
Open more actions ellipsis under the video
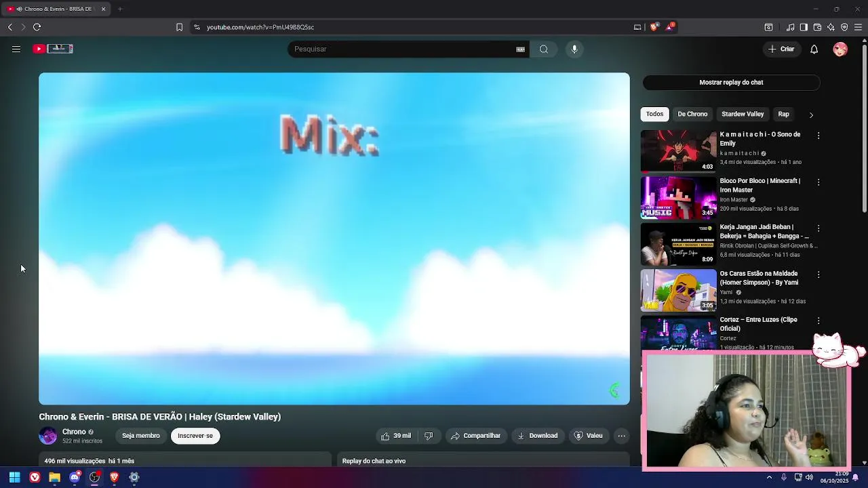click(621, 436)
